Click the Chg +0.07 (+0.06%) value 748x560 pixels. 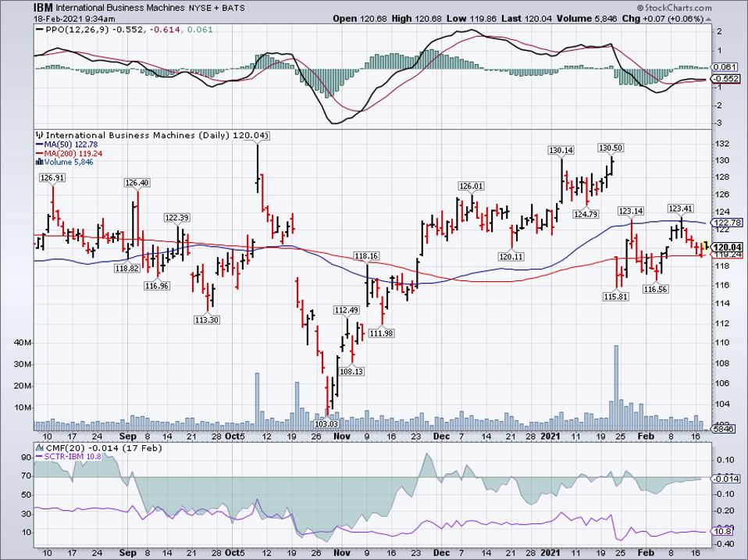click(x=663, y=19)
